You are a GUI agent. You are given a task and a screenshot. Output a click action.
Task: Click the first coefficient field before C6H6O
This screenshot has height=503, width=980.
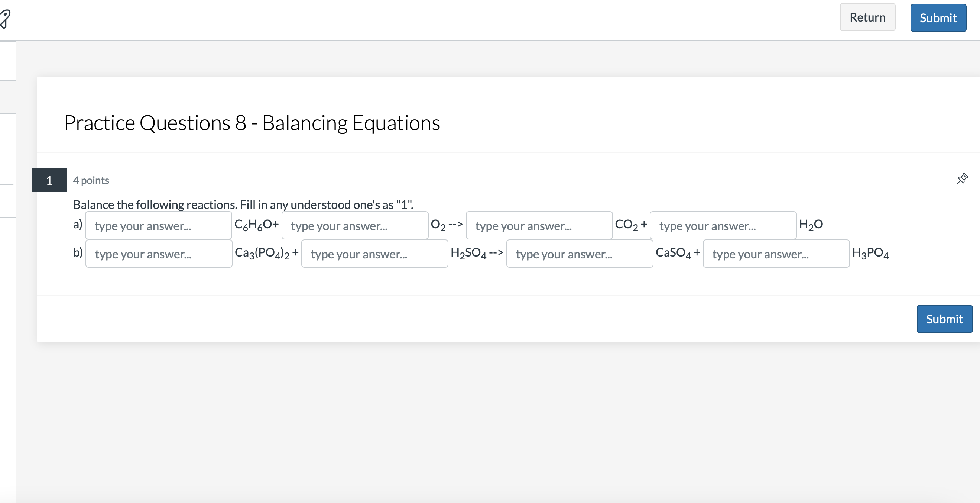[159, 225]
